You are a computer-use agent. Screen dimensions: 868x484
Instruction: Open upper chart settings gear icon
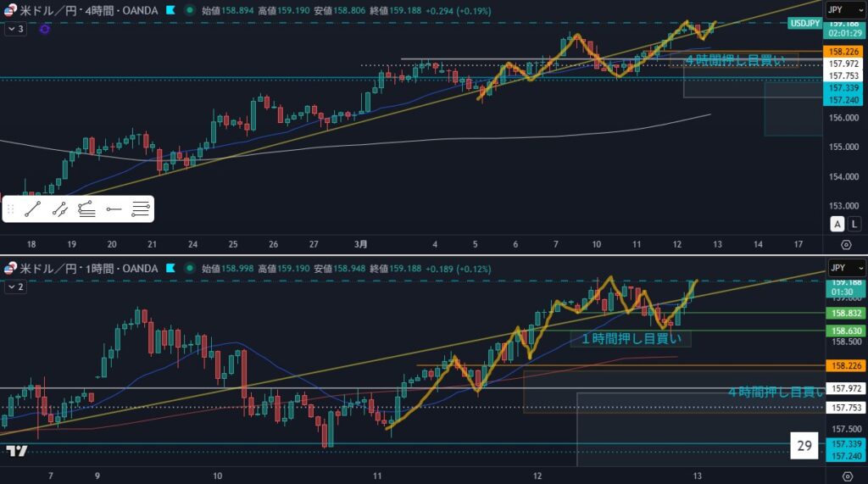(845, 244)
